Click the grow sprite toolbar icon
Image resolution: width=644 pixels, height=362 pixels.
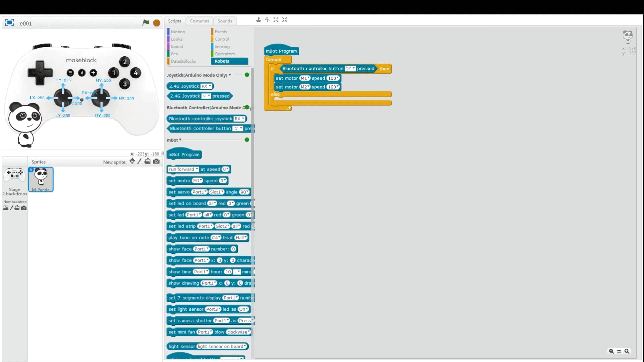click(x=276, y=20)
